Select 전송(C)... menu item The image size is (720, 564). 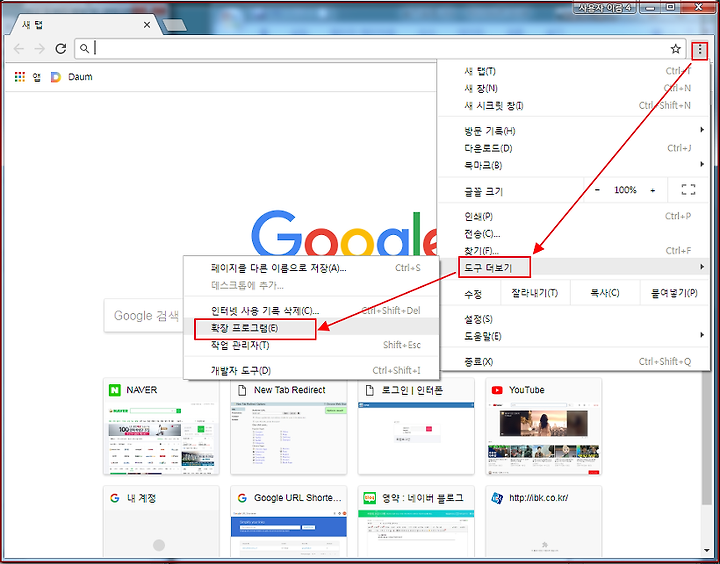coord(574,233)
